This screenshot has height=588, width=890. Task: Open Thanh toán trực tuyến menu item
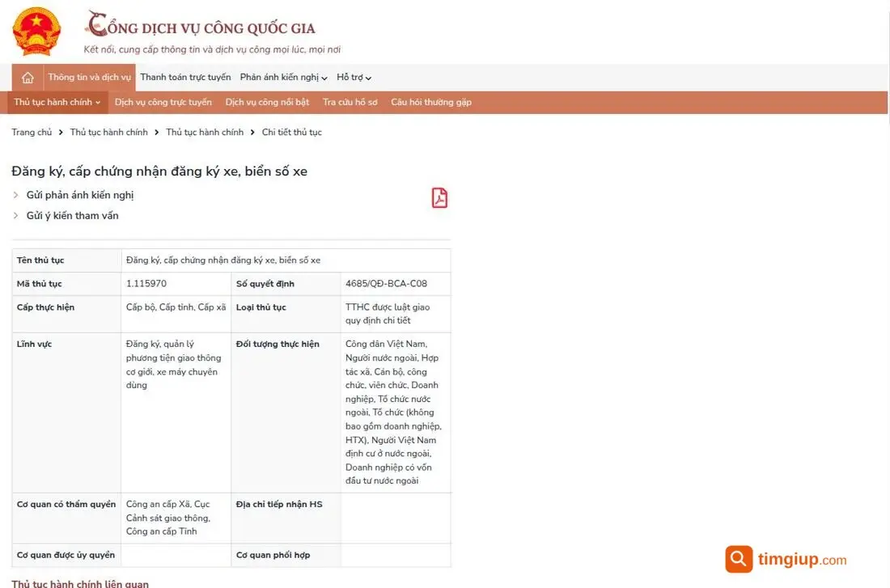tap(185, 77)
